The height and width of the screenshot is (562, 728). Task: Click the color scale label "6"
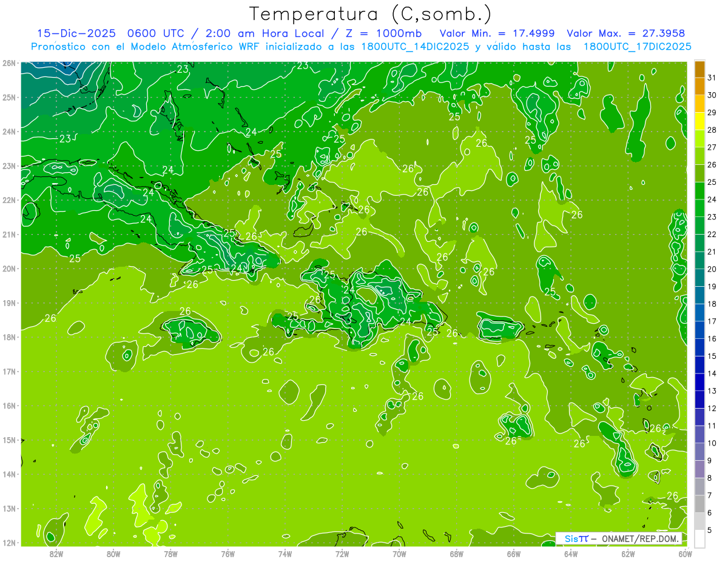coord(710,513)
